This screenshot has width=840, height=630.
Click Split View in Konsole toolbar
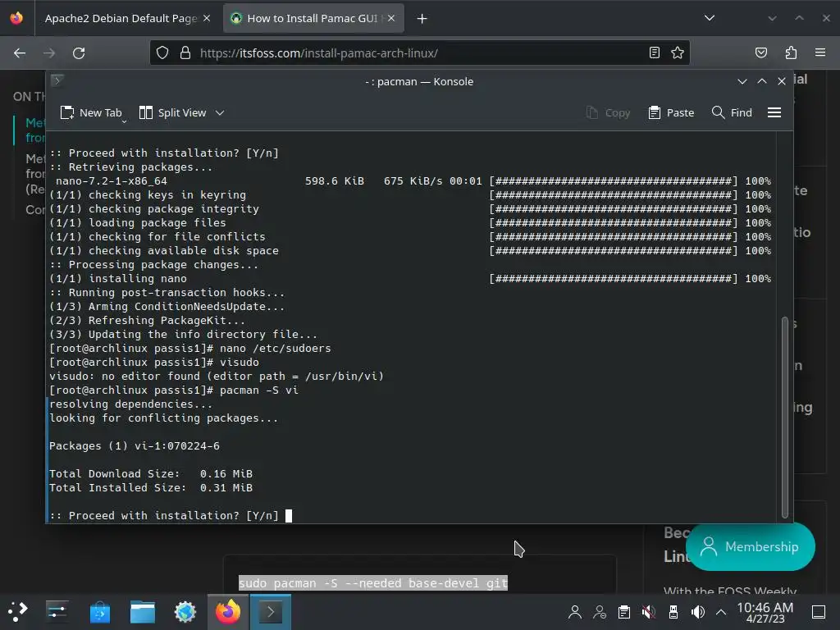[172, 112]
